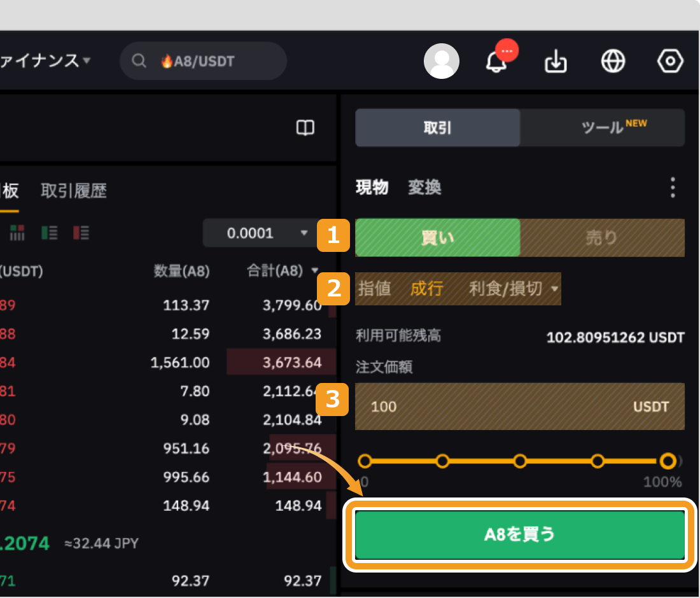Image resolution: width=700 pixels, height=598 pixels.
Task: Click sell order row with total 148.94
Action: tap(168, 506)
